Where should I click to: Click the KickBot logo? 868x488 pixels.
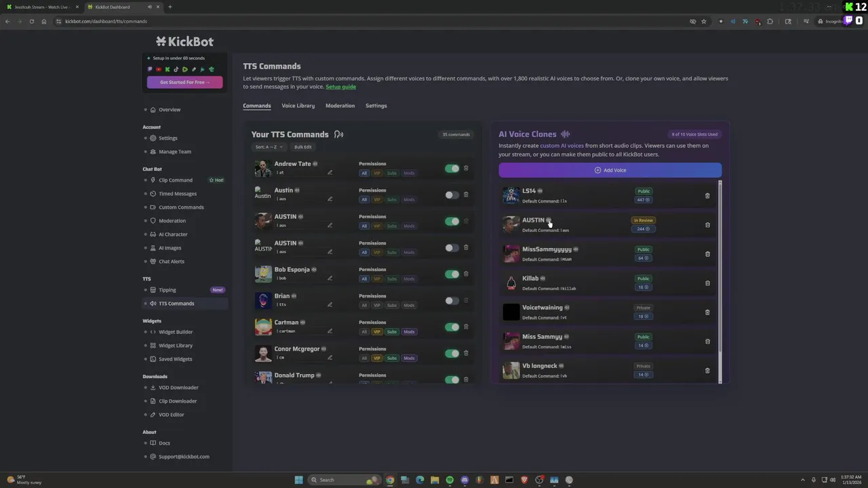[184, 41]
